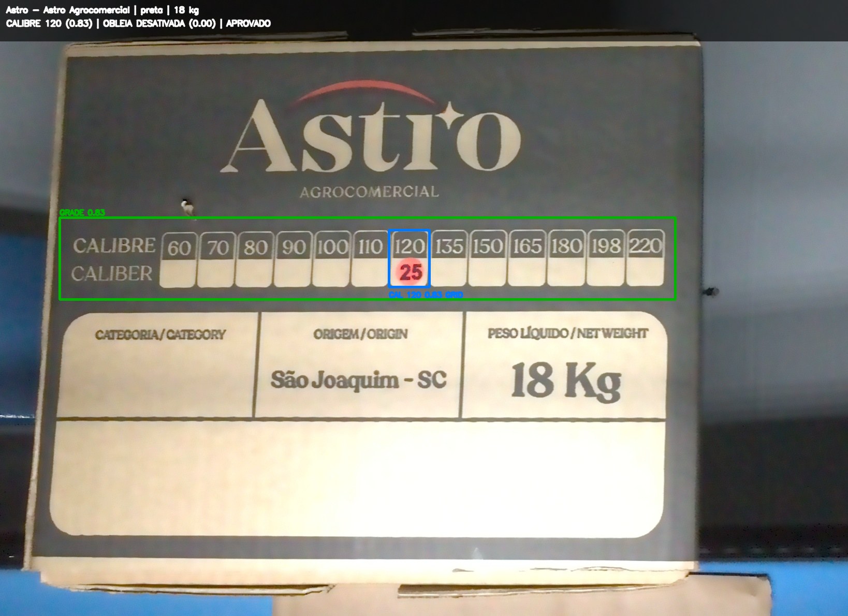This screenshot has height=616, width=848.
Task: Select the CALIBRE 120 (0.83) status text
Action: pos(49,23)
